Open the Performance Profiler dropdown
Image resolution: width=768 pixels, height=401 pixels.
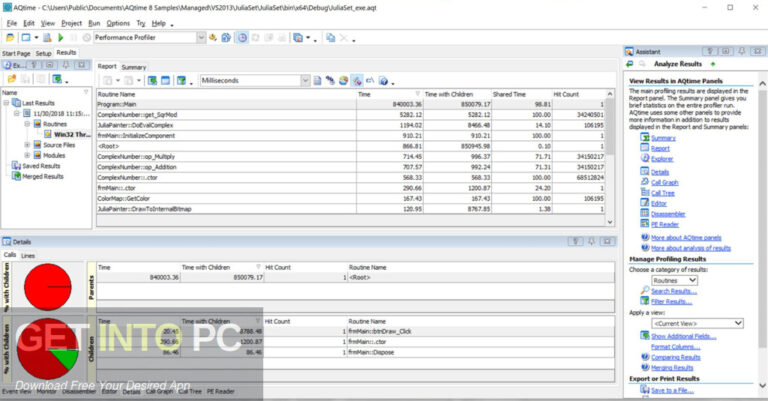[201, 38]
